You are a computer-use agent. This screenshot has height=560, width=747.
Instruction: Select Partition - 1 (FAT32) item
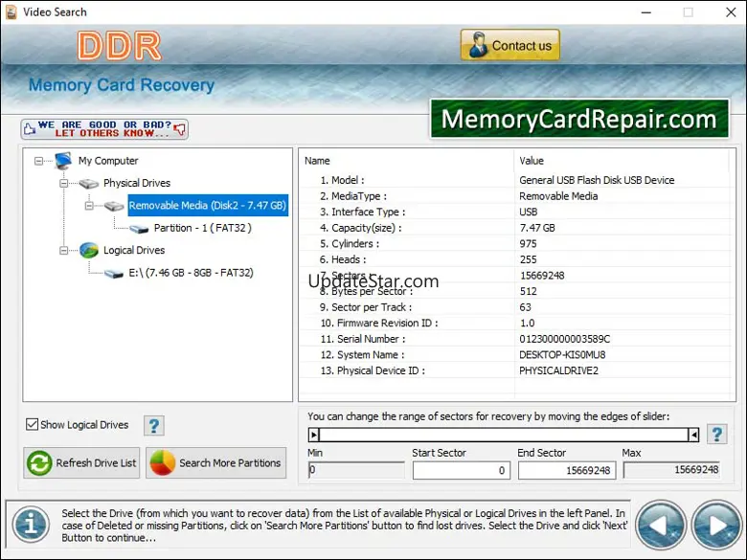pyautogui.click(x=202, y=228)
